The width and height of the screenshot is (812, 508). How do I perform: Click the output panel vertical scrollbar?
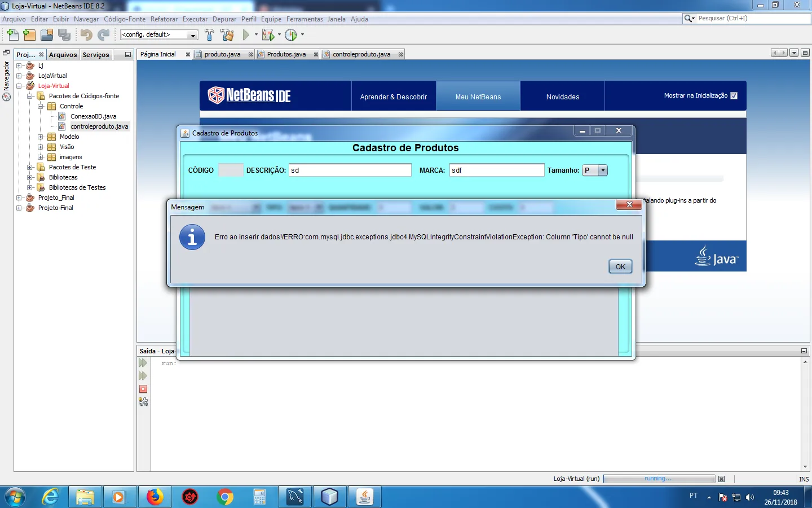pyautogui.click(x=805, y=414)
